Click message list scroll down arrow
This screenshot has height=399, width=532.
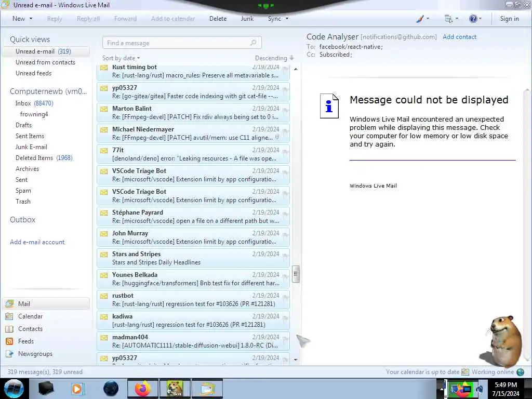click(296, 360)
